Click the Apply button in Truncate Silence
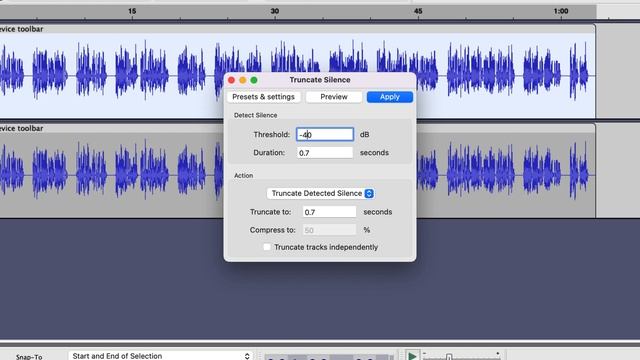 (x=389, y=97)
